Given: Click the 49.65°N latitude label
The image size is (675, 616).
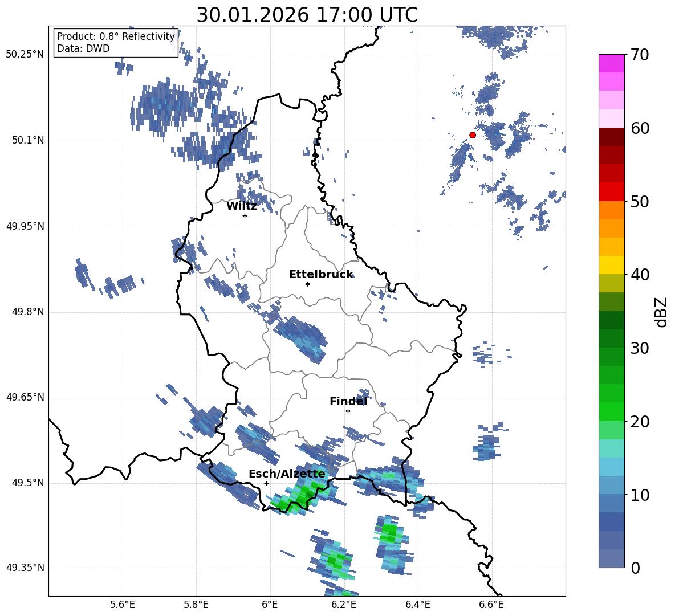Looking at the screenshot, I should [x=25, y=397].
